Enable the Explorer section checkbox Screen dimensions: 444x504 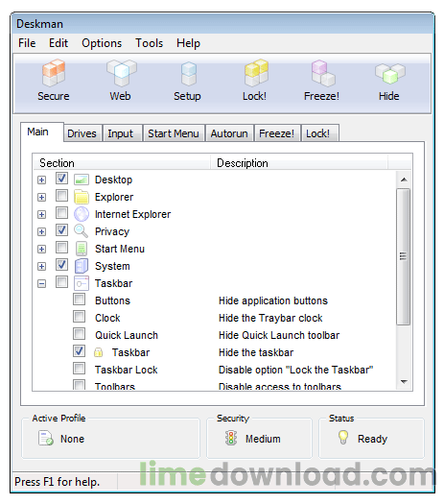point(61,196)
